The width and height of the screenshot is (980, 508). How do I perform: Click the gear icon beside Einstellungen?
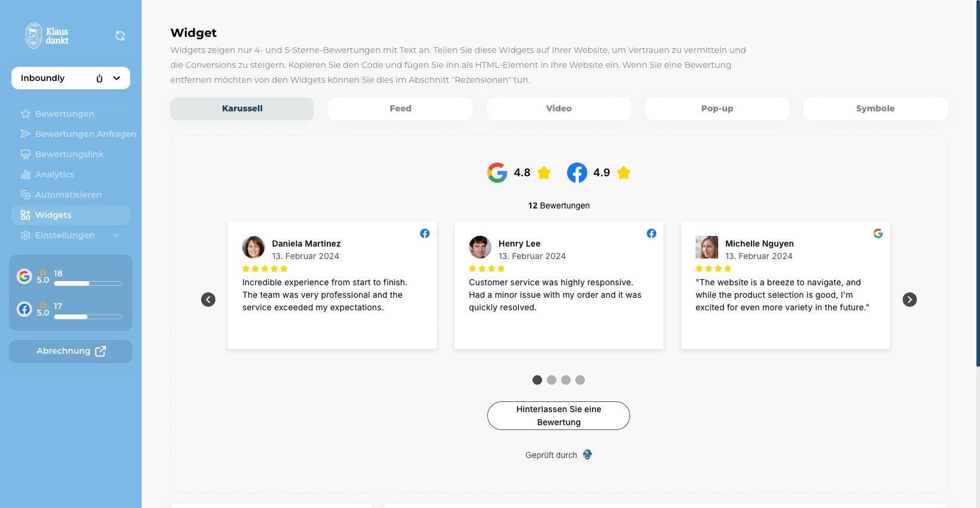(x=26, y=235)
